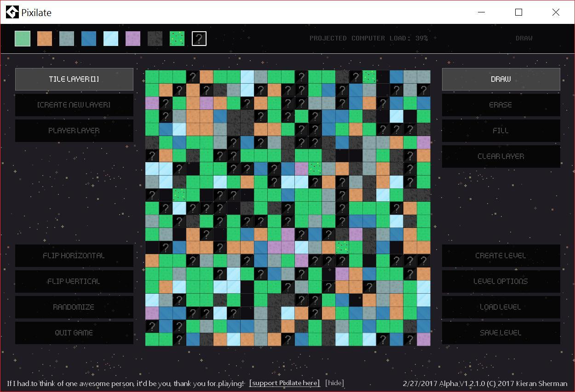Select TILE LAYER [1]
Viewport: 575px width, 392px height.
[x=74, y=79]
